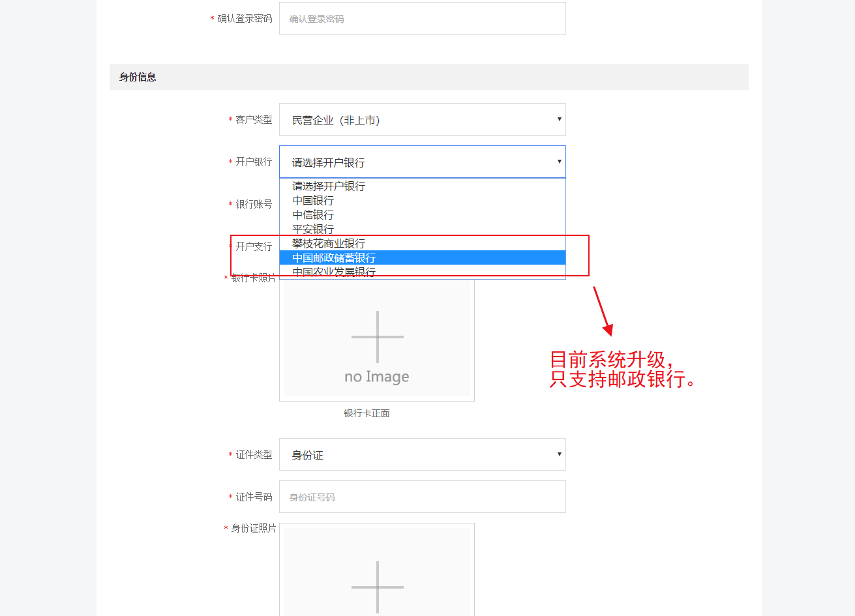Select 攀枝花商业银行 from the bank options
This screenshot has height=616, width=855.
coord(329,244)
